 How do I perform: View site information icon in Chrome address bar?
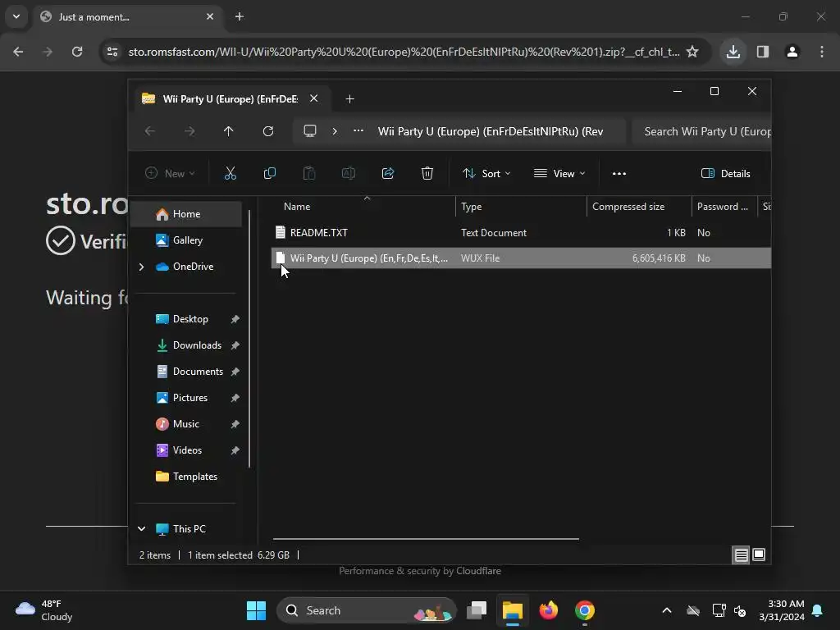click(x=112, y=52)
